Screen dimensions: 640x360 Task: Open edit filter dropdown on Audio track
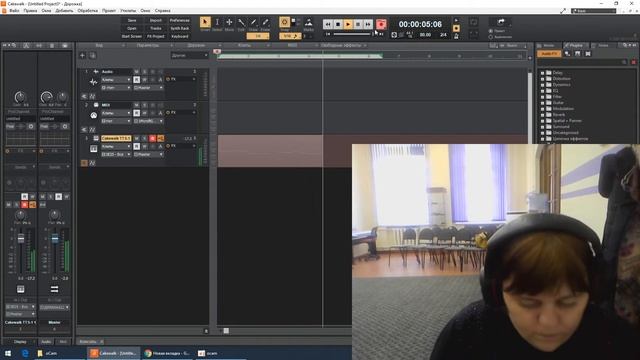click(116, 80)
